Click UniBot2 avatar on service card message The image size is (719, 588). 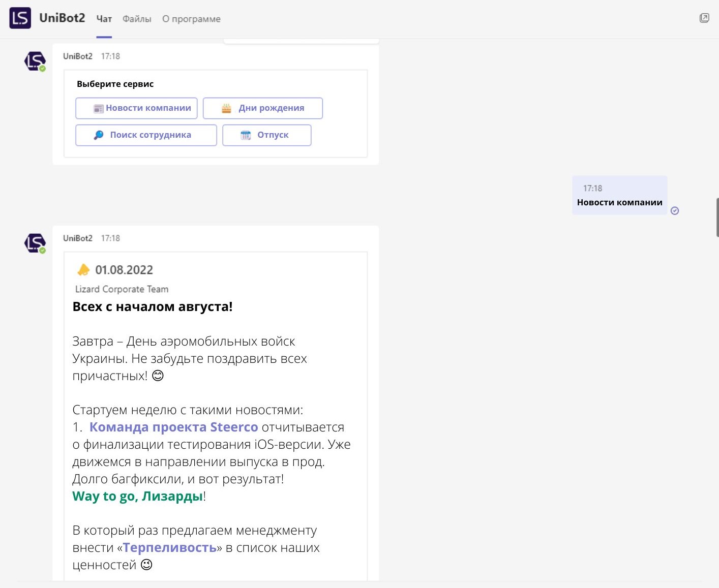pos(35,61)
